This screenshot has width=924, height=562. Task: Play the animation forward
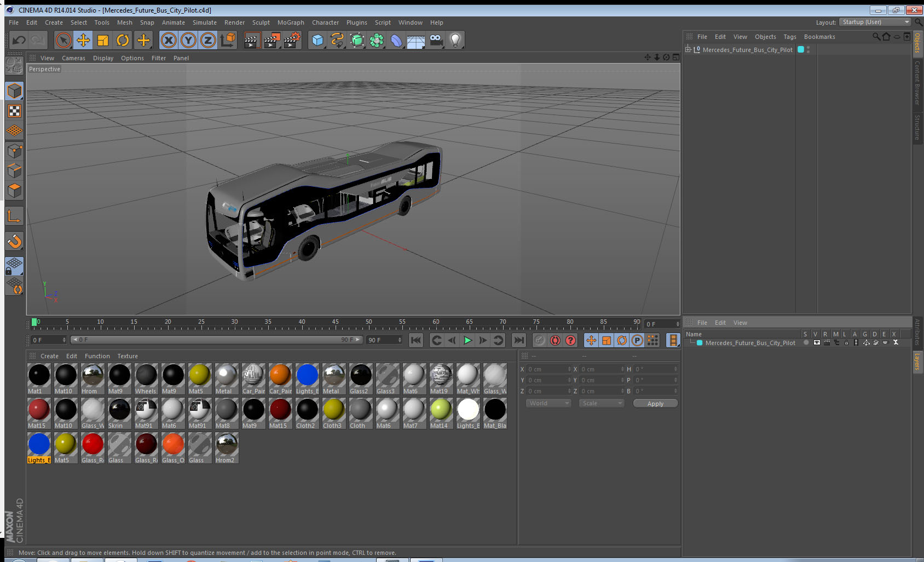pos(467,340)
